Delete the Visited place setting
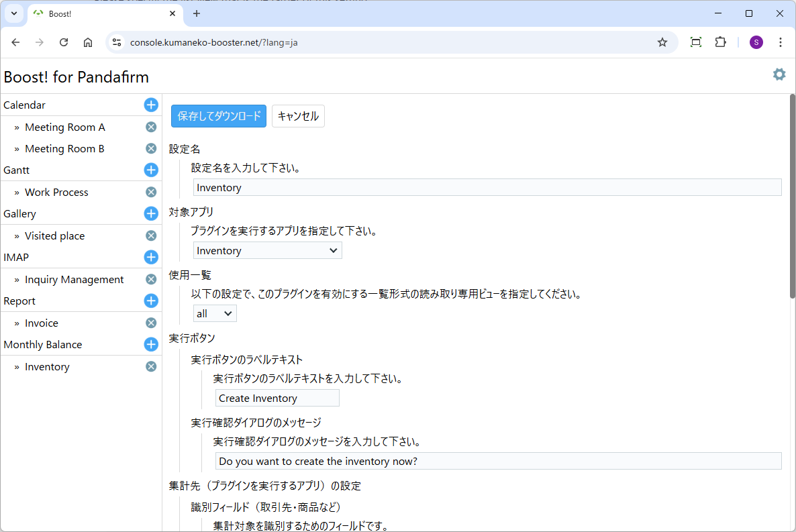The width and height of the screenshot is (796, 532). (x=151, y=235)
